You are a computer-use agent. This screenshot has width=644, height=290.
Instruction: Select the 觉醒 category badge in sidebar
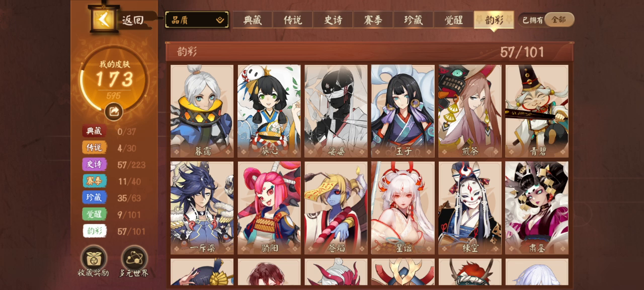95,214
